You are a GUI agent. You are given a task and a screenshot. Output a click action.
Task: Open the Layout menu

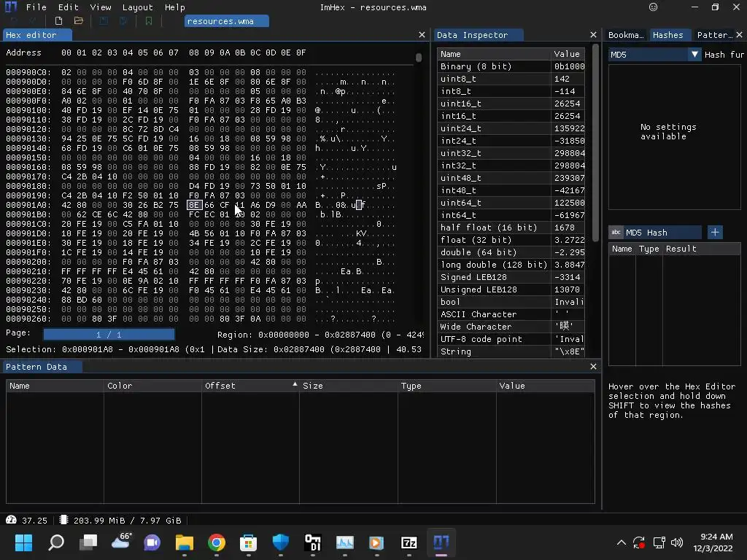(138, 7)
